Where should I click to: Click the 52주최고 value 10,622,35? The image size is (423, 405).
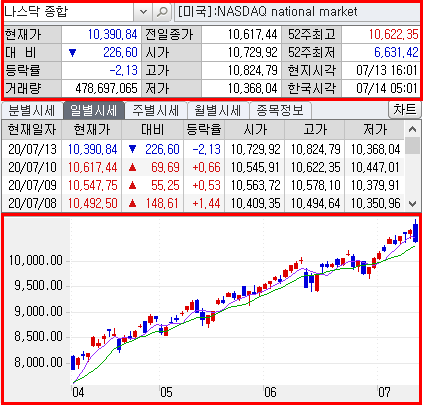394,34
